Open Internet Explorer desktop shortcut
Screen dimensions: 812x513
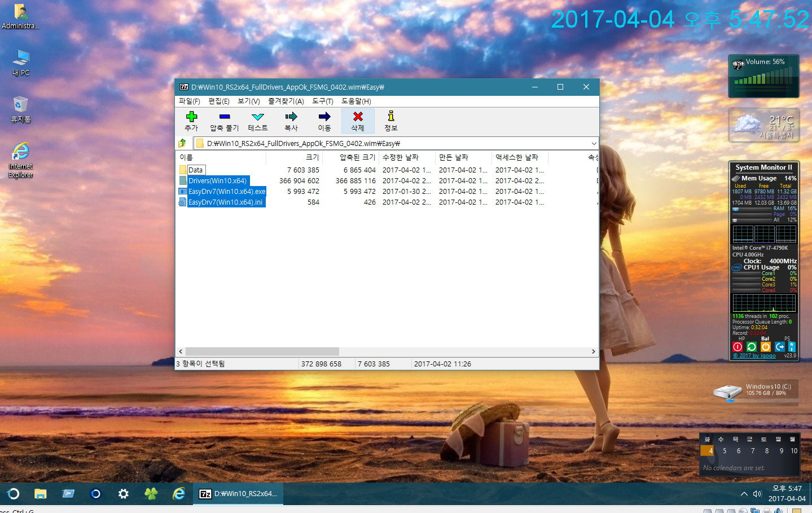pos(21,160)
